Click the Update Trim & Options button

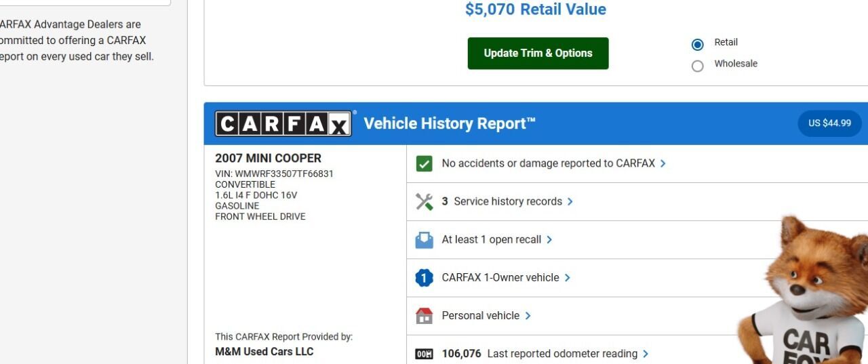[x=538, y=54]
